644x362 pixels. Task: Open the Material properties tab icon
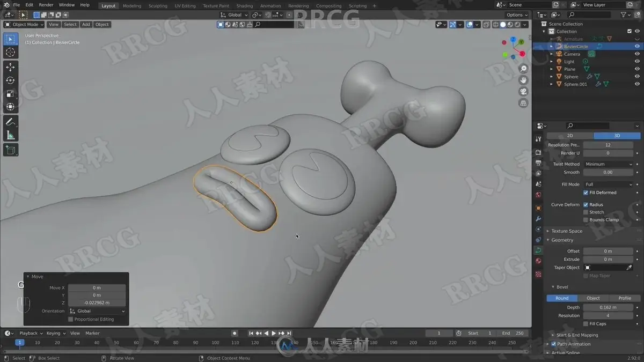click(x=538, y=261)
